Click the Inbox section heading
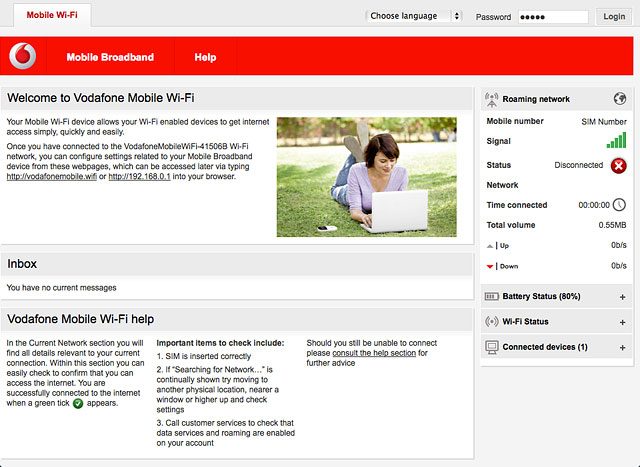Screen dimensions: 640x467 [22, 264]
